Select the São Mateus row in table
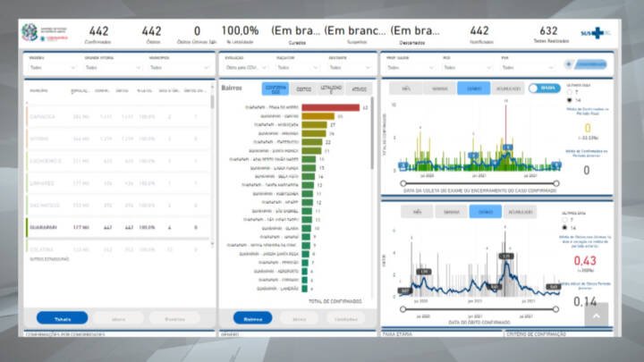644x362 pixels. [x=118, y=206]
